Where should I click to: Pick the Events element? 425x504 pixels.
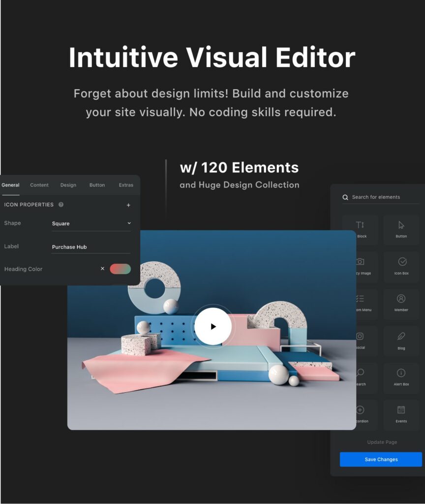click(x=401, y=414)
